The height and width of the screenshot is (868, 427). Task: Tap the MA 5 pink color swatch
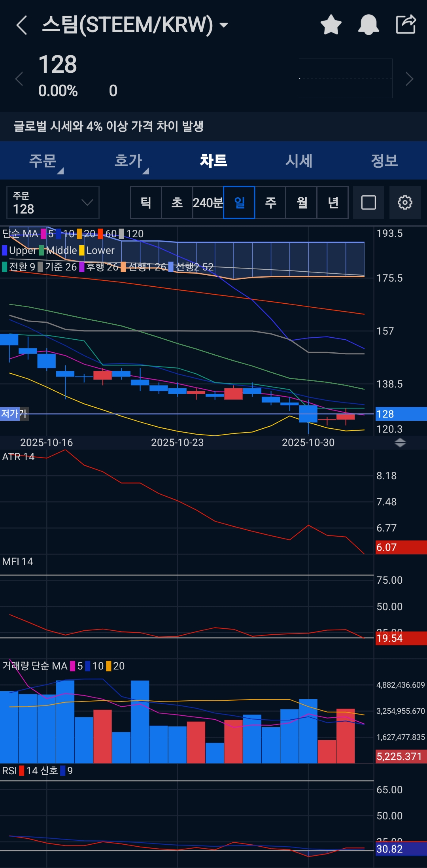(43, 234)
